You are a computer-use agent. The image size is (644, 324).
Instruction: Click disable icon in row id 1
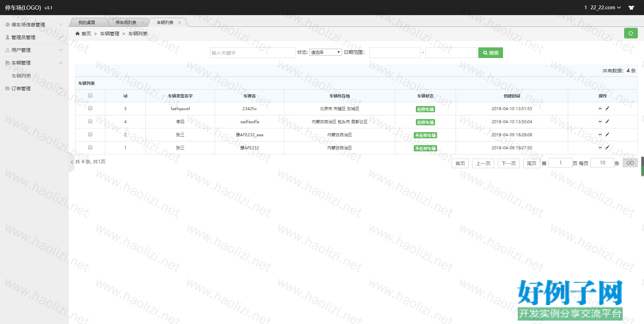pyautogui.click(x=600, y=148)
